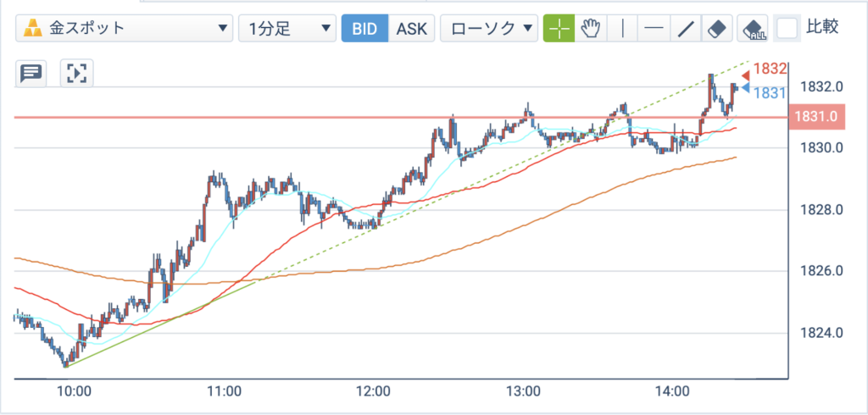Open the 1分足 timeframe dropdown
This screenshot has height=415, width=868.
[287, 29]
